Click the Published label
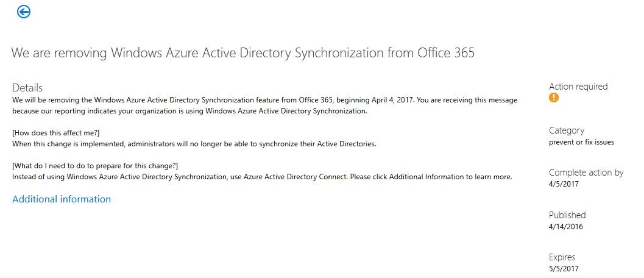Viewport: 644px width, 278px height. (568, 215)
